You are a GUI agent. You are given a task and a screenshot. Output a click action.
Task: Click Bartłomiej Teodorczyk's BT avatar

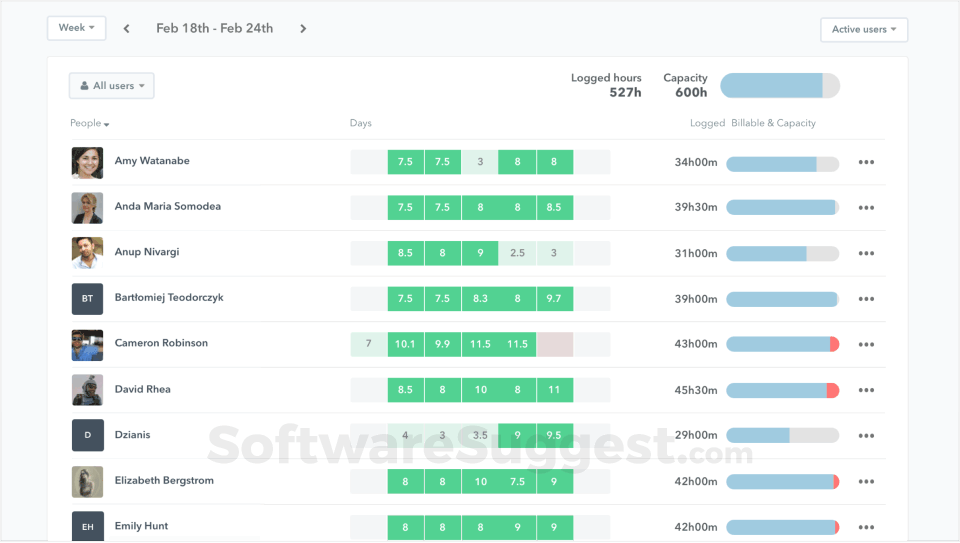pyautogui.click(x=87, y=299)
